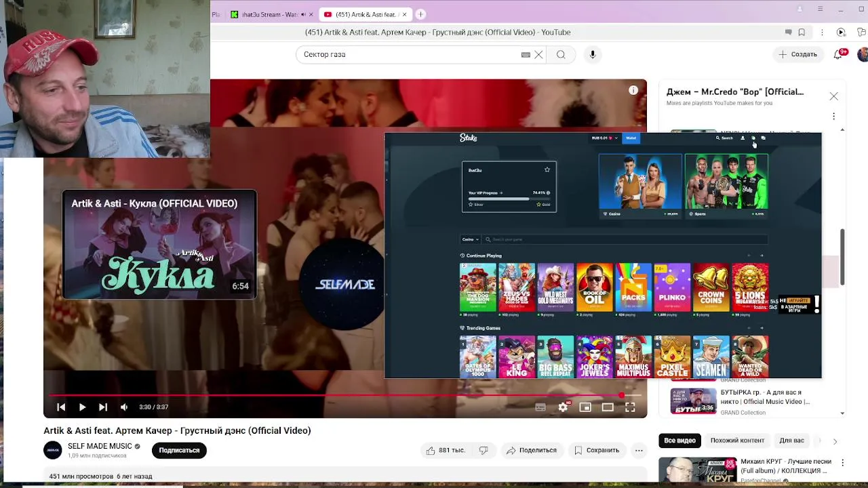Viewport: 868px width, 488px height.
Task: Switch to theater mode view
Action: coord(608,407)
